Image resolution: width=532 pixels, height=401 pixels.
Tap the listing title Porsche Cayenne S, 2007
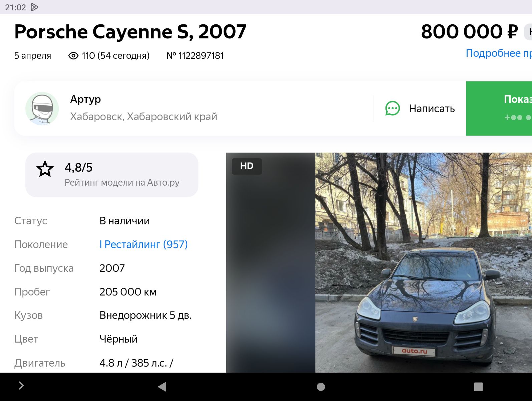[130, 32]
